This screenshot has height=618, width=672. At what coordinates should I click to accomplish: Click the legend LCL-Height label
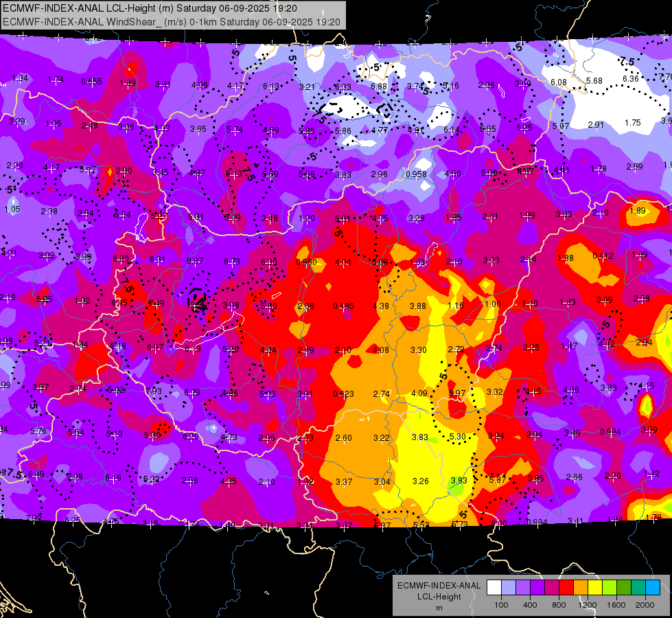439,597
